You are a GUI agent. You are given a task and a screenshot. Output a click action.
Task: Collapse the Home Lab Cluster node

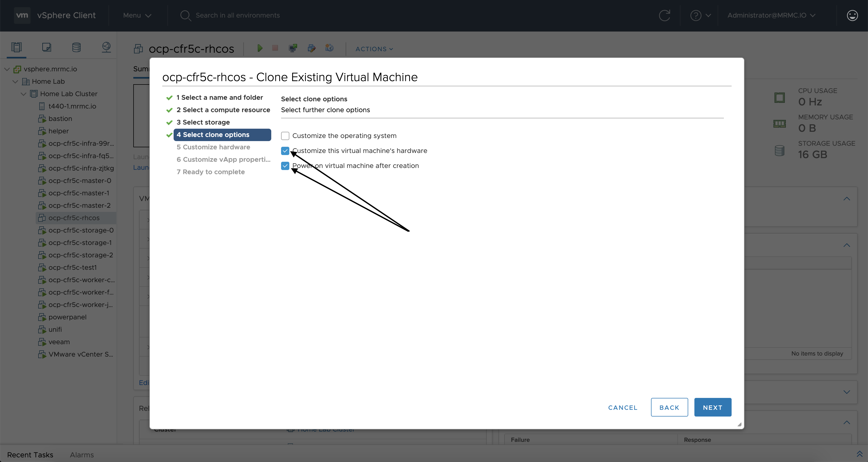[23, 93]
